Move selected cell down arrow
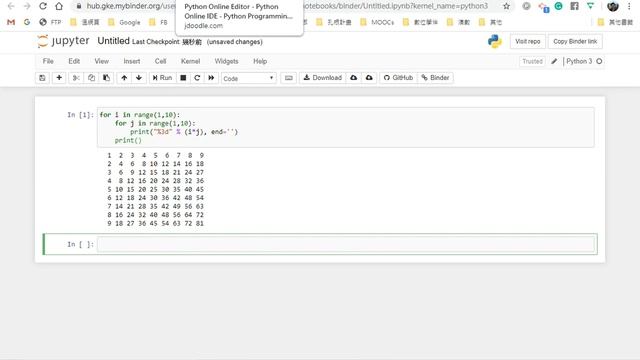The height and width of the screenshot is (360, 640). point(139,78)
